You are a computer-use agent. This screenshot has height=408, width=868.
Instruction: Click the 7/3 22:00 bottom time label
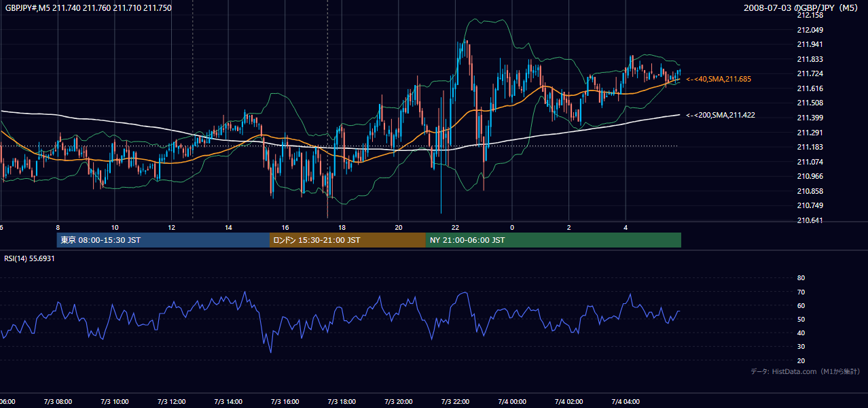coord(455,401)
